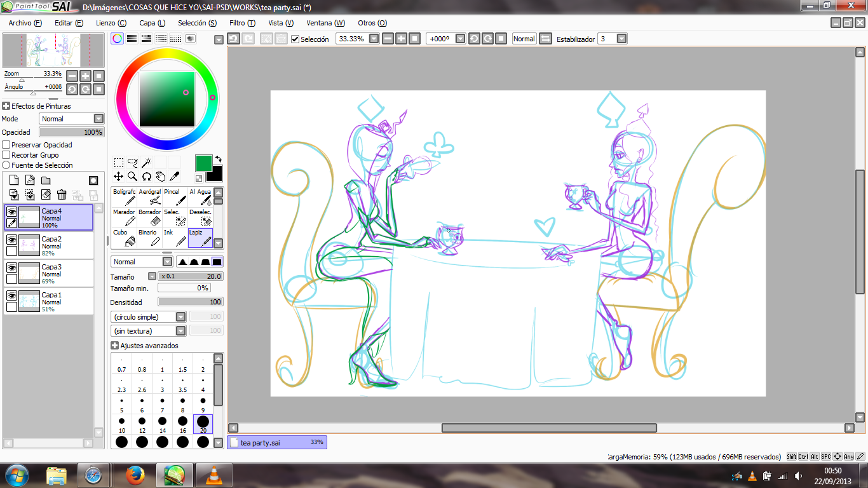Select the magic wand tool

[x=147, y=163]
